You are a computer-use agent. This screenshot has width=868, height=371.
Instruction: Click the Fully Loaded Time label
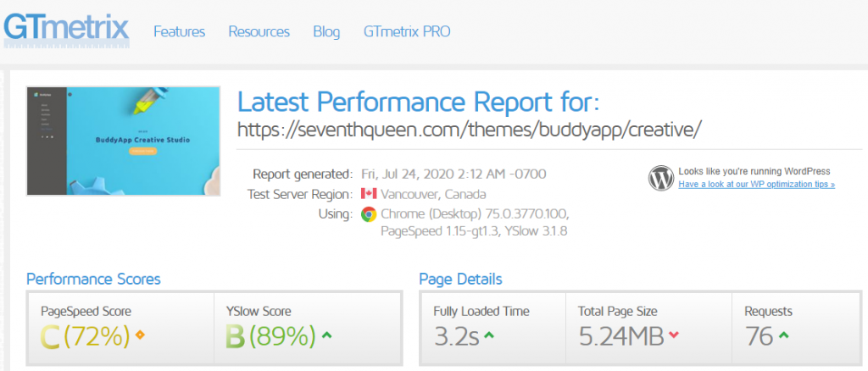coord(481,312)
